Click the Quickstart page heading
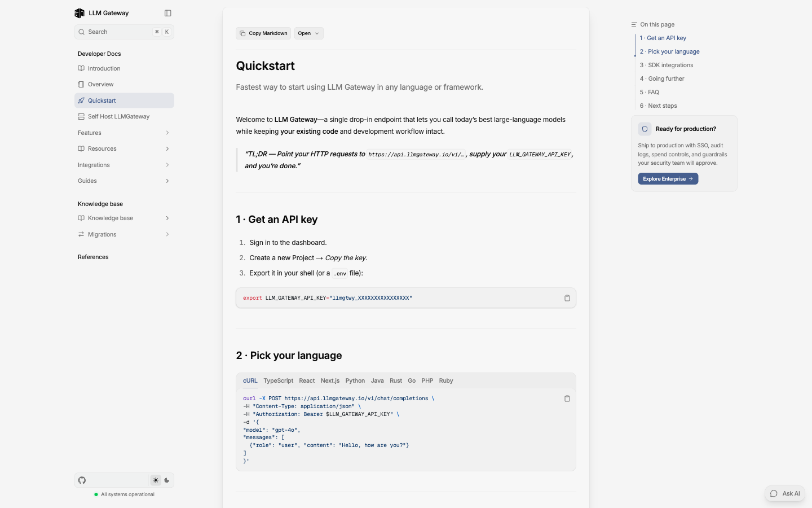This screenshot has width=812, height=508. coord(266,66)
